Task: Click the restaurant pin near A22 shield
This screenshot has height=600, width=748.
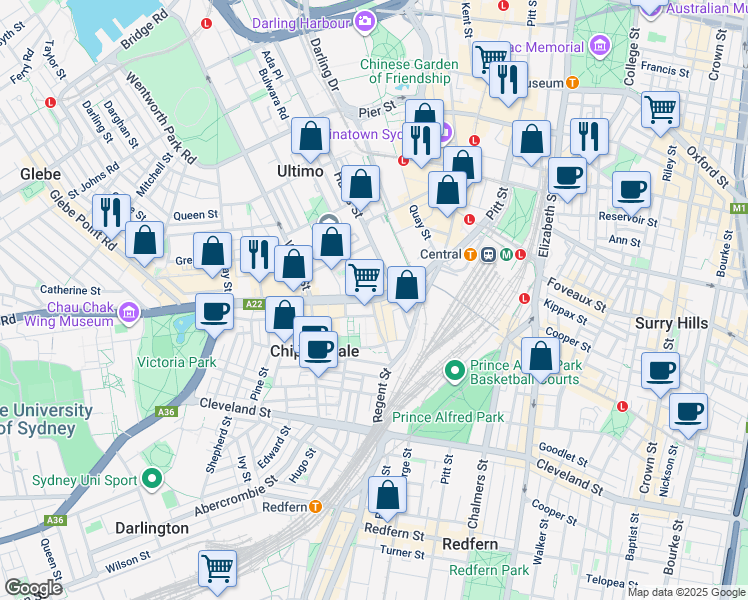Action: (x=259, y=256)
